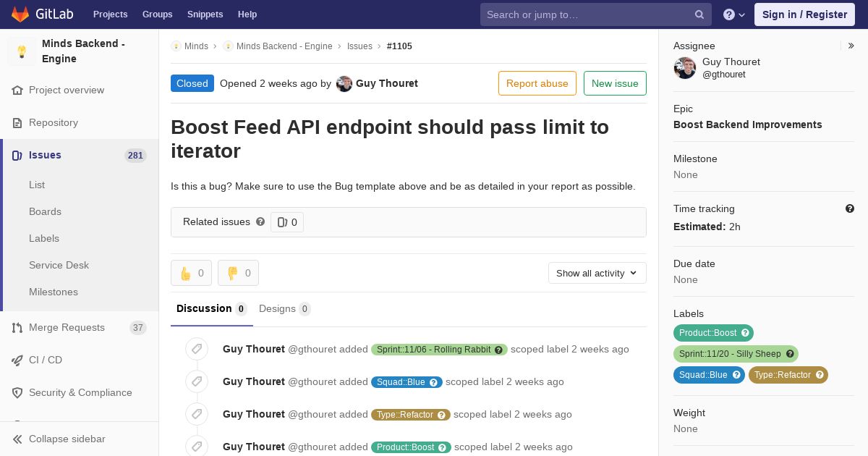868x456 pixels.
Task: Click the author avatar next to Guy Thouret
Action: [344, 84]
